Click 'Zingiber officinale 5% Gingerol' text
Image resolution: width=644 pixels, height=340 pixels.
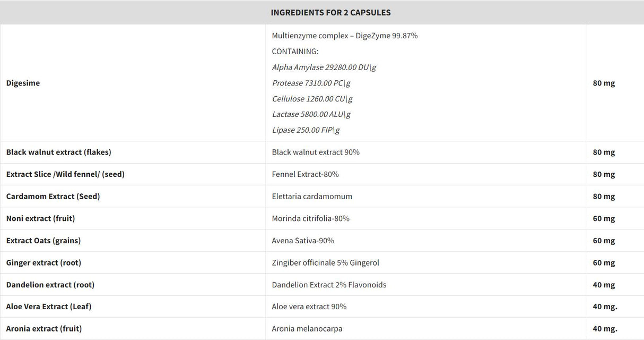pyautogui.click(x=325, y=262)
